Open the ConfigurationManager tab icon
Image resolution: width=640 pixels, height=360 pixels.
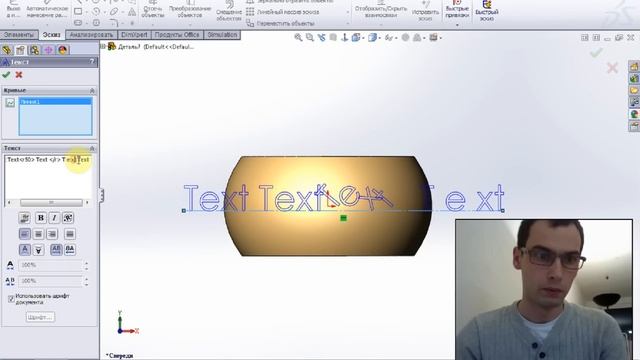pyautogui.click(x=34, y=50)
